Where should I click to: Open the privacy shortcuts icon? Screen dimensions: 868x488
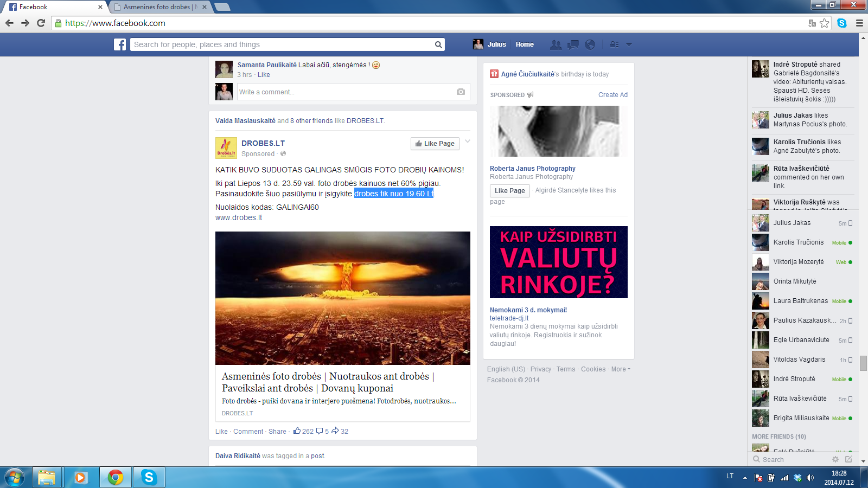point(614,44)
